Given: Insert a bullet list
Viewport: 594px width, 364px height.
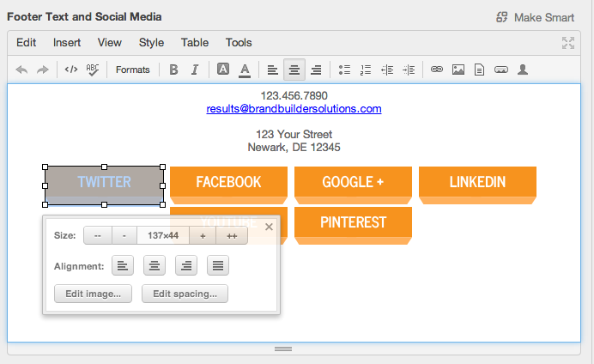Looking at the screenshot, I should pos(344,70).
